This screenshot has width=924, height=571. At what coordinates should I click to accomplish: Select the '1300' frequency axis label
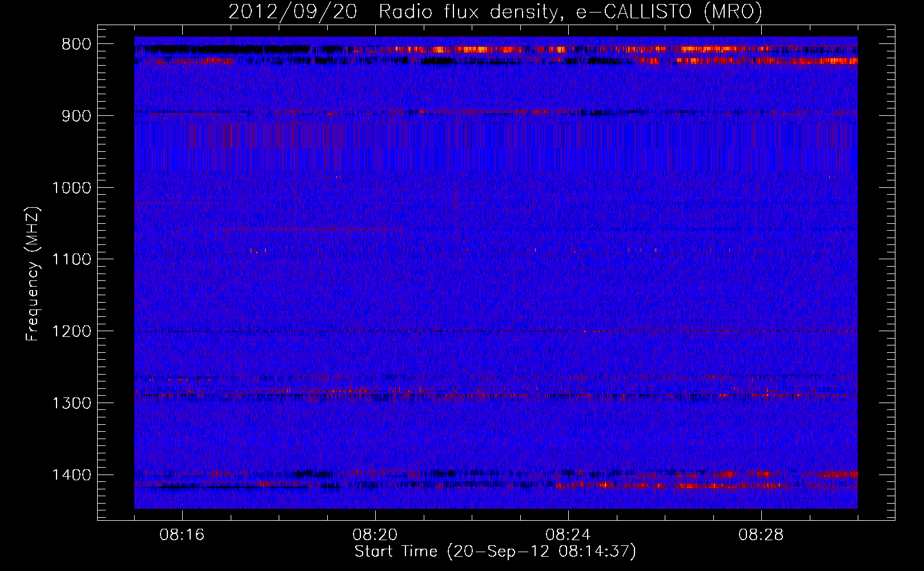71,403
